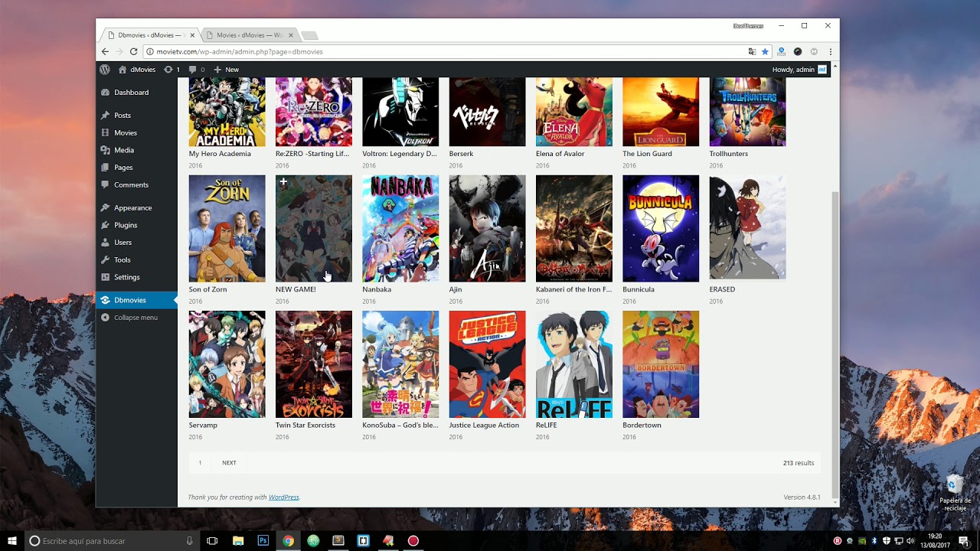This screenshot has width=980, height=551.
Task: Click the plus icon on NEW GAME! poster
Action: click(x=283, y=181)
